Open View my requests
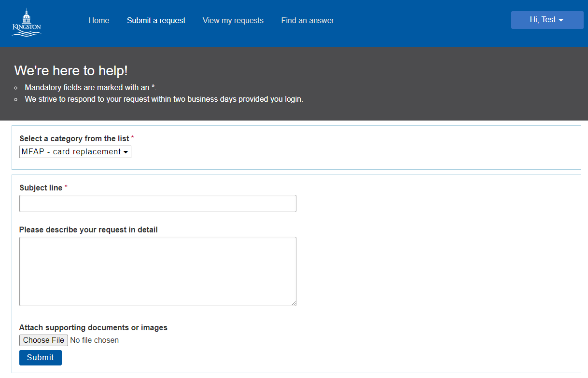The height and width of the screenshot is (378, 588). [x=233, y=20]
